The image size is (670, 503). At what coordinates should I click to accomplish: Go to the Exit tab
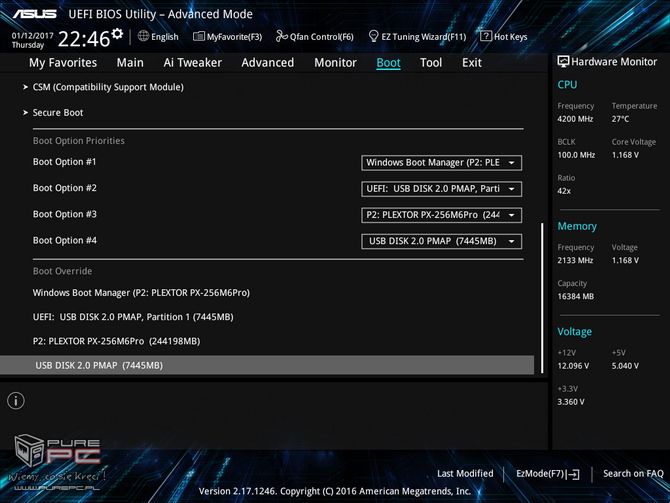(x=472, y=63)
